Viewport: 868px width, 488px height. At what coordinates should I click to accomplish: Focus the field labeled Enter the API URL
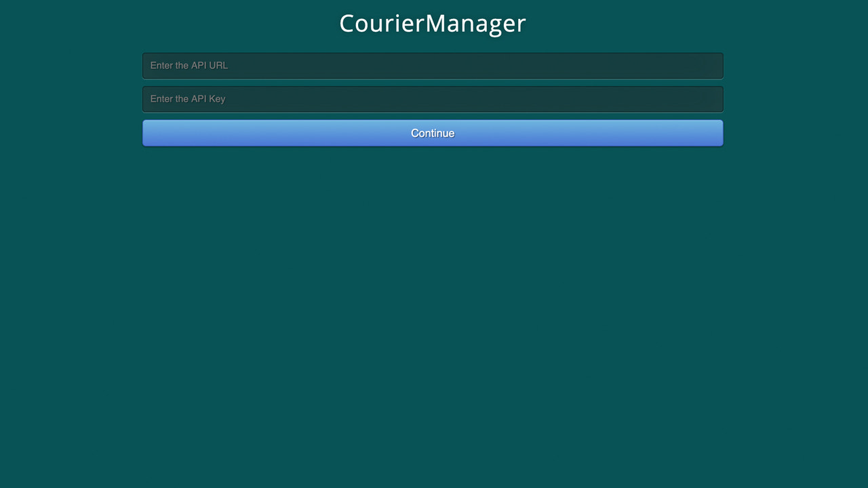[432, 65]
